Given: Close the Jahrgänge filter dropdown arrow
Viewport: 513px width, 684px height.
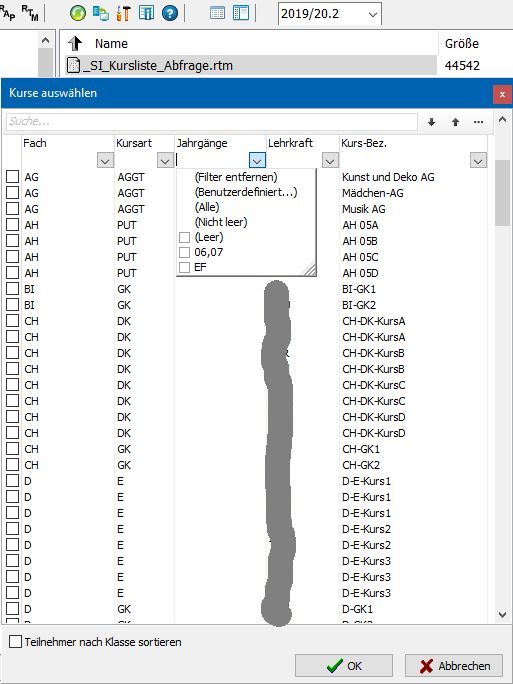Looking at the screenshot, I should point(257,161).
